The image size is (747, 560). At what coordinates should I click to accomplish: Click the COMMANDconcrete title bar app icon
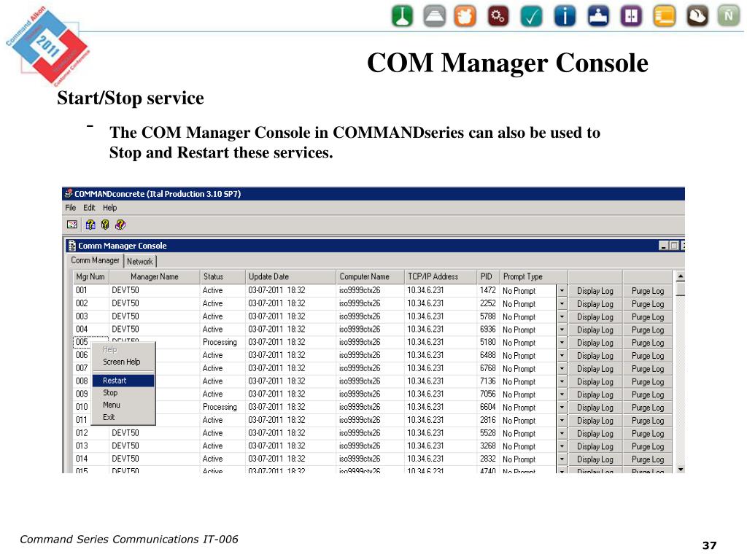(x=69, y=194)
